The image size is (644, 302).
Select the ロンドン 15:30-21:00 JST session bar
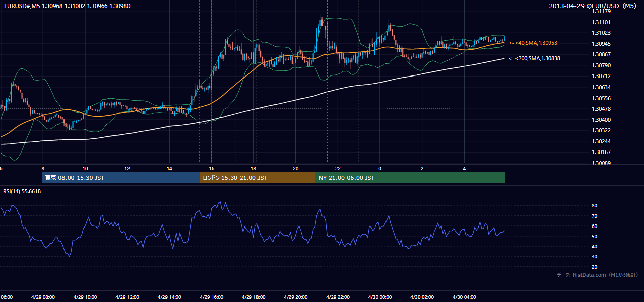point(258,178)
